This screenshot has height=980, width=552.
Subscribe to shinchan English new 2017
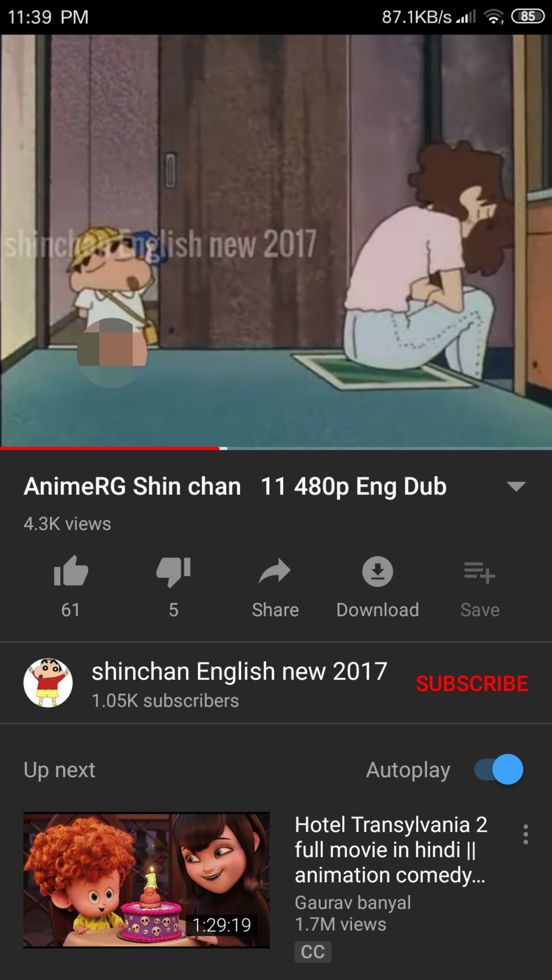[x=472, y=683]
